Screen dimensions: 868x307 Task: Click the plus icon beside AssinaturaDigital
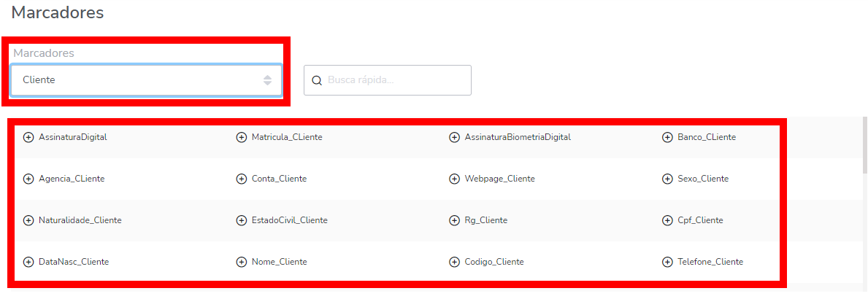pyautogui.click(x=28, y=137)
